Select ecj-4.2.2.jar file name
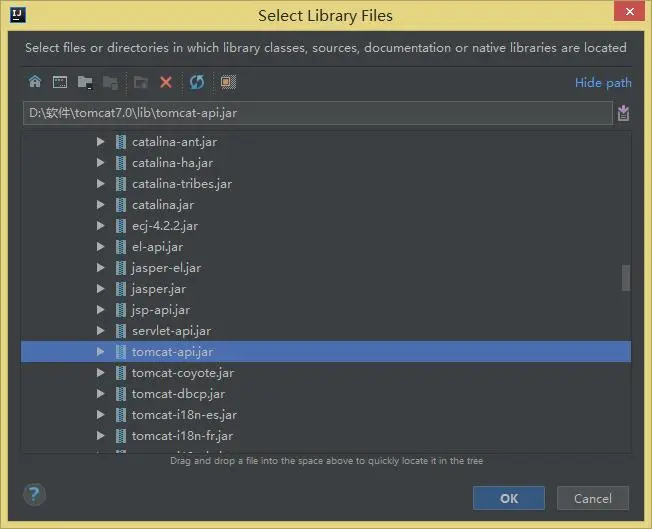Image resolution: width=652 pixels, height=529 pixels. [x=165, y=225]
